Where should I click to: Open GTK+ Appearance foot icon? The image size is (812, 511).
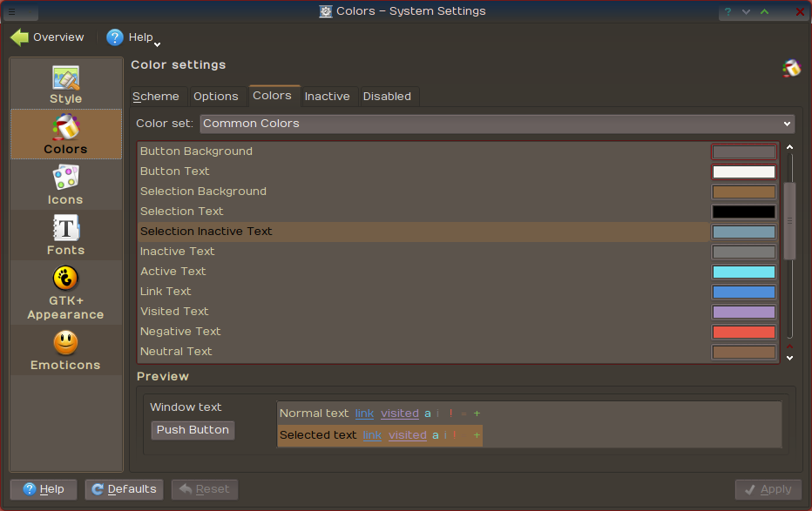point(65,279)
